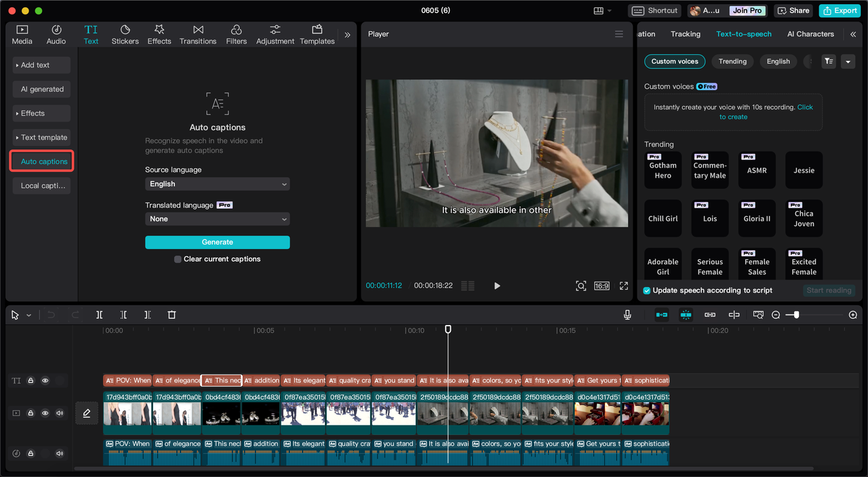Click the pencil cover edit icon
The image size is (868, 477).
[x=87, y=413]
